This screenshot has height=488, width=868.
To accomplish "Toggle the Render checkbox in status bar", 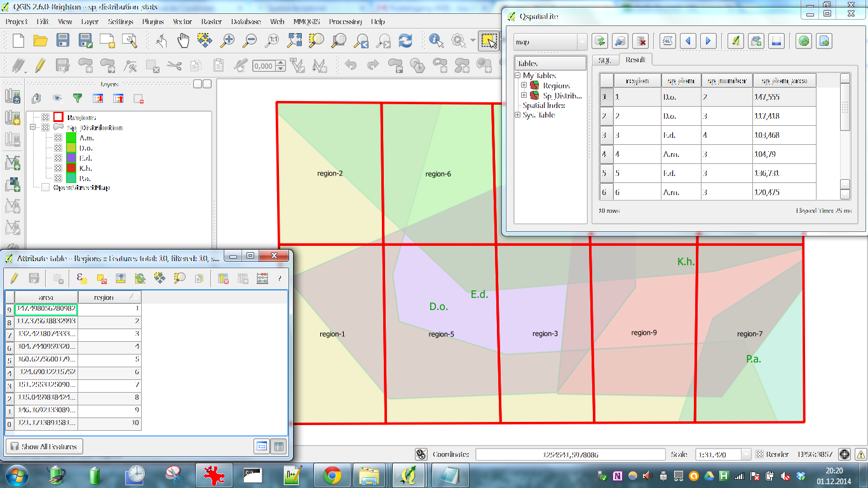I will (759, 454).
